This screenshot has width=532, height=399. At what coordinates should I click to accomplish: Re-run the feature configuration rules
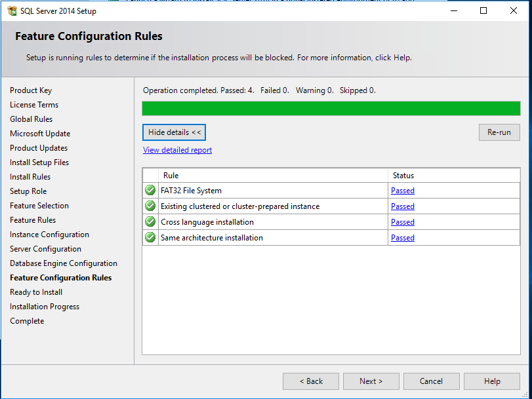[499, 132]
